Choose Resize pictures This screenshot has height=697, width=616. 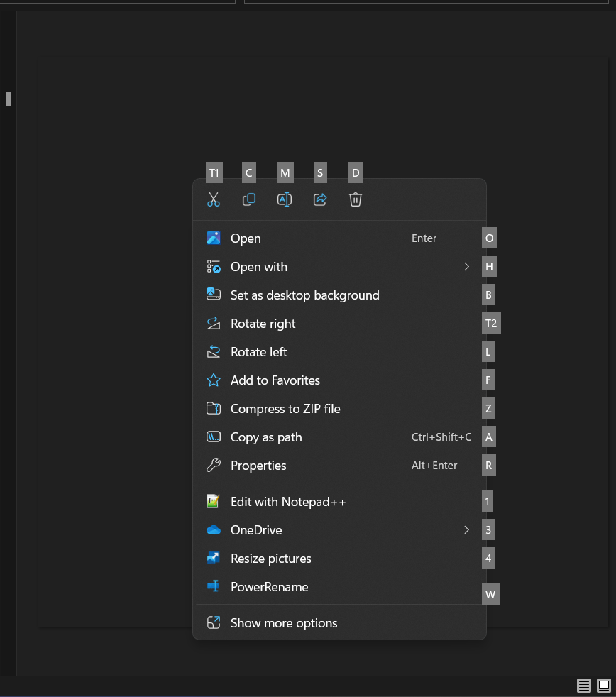pyautogui.click(x=339, y=559)
